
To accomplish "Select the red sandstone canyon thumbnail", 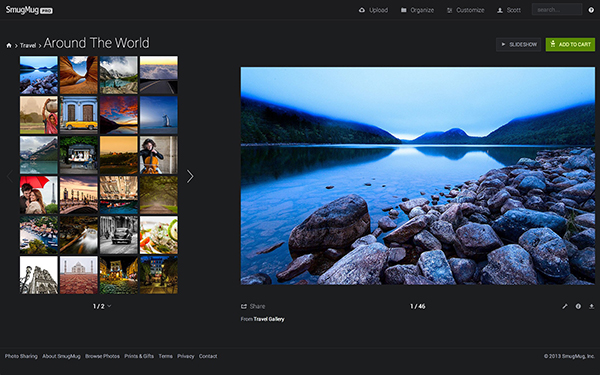I will click(79, 75).
